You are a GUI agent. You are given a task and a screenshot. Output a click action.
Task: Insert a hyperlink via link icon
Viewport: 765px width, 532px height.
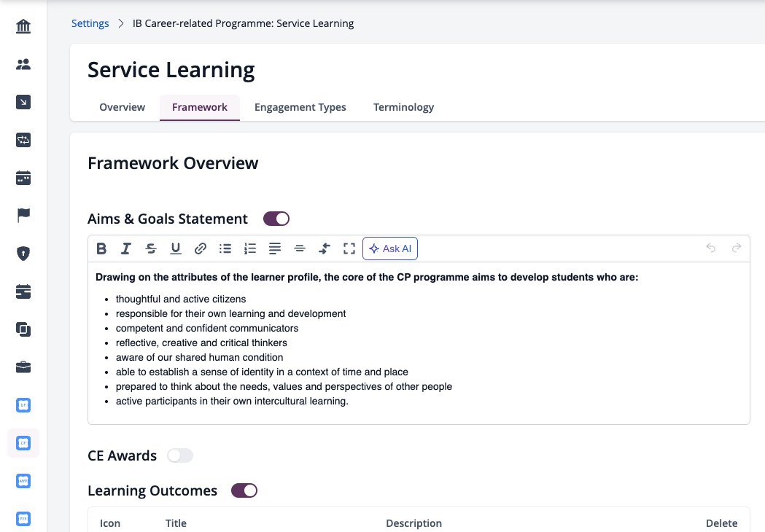(x=201, y=249)
